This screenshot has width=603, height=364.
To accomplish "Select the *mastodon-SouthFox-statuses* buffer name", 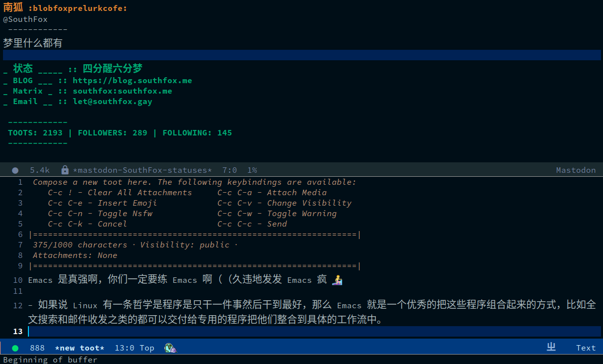I will (x=142, y=170).
